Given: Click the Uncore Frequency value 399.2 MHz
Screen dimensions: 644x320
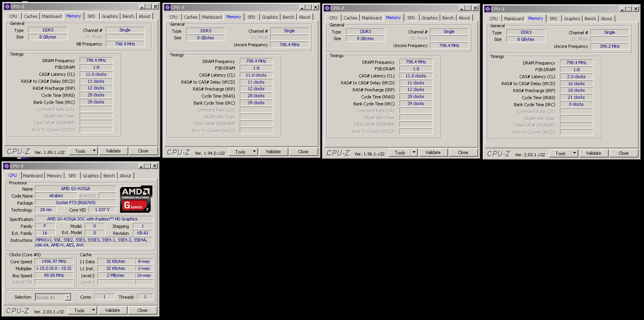Looking at the screenshot, I should coord(610,46).
